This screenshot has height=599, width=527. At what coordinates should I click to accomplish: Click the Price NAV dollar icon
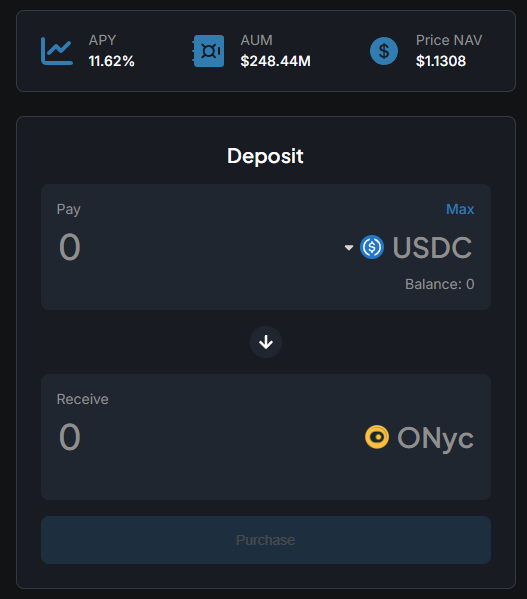click(384, 51)
